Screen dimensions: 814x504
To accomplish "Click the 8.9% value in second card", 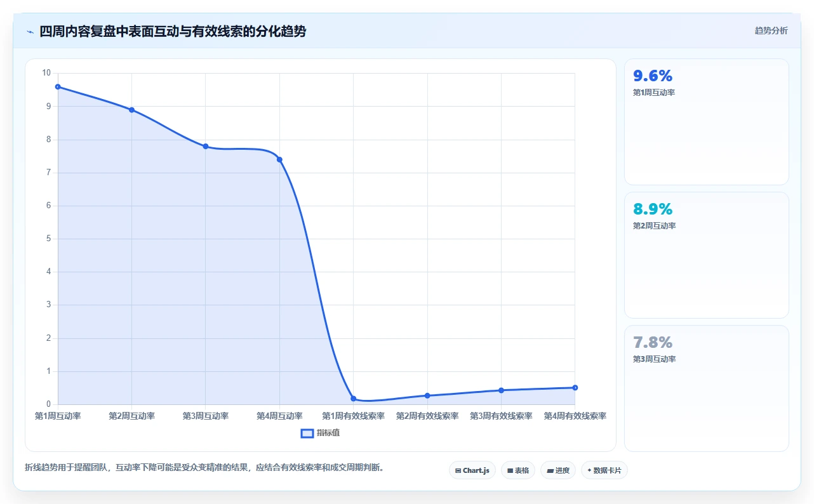I will pos(653,209).
